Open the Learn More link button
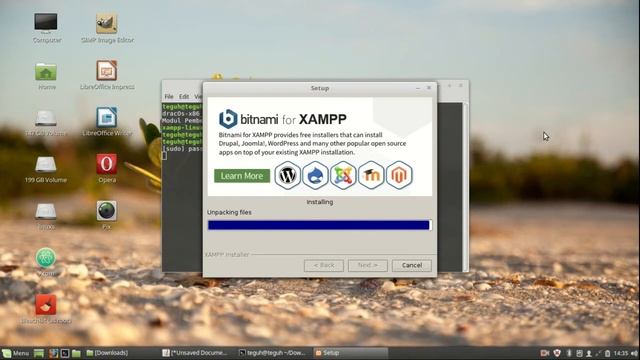Screen dimensions: 640x360 coord(242,176)
